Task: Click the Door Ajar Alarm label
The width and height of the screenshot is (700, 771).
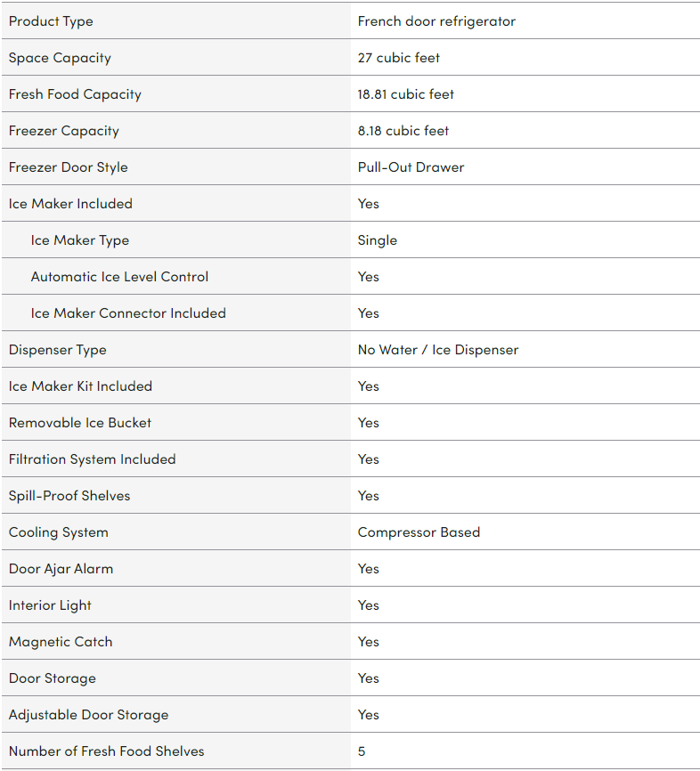Action: [61, 569]
